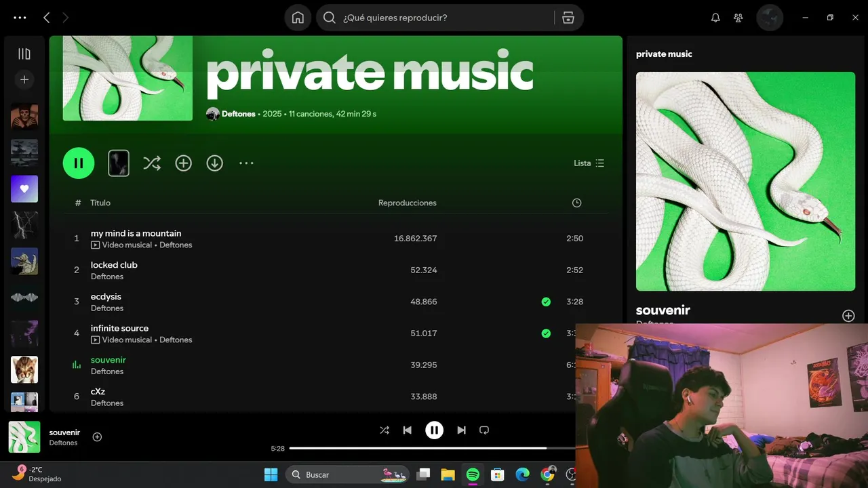Open the Browse icon in search bar

568,18
